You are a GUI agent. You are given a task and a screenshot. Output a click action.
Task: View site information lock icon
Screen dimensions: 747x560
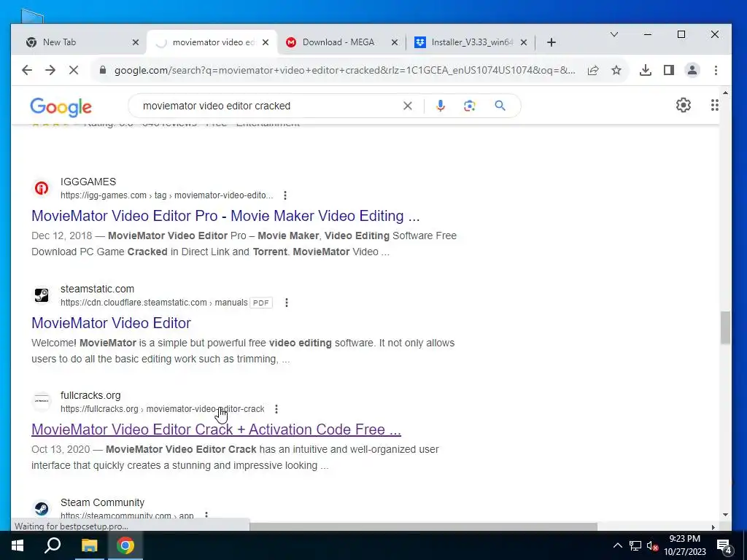[102, 71]
